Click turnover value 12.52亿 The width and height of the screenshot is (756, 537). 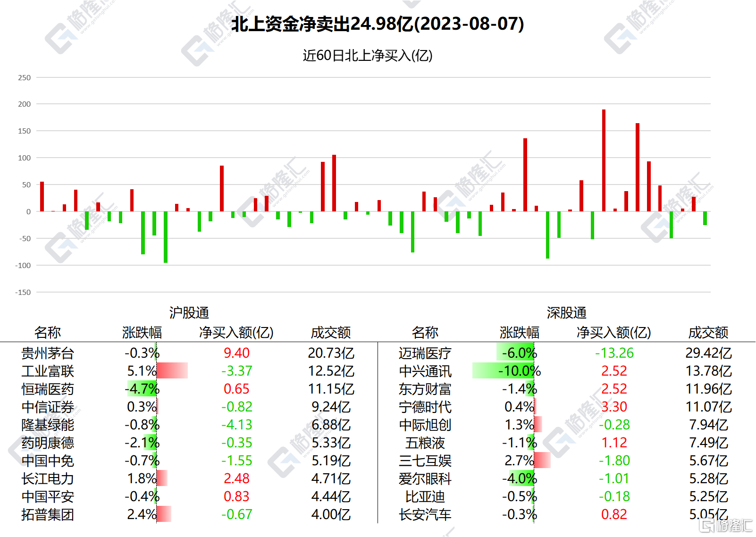331,371
